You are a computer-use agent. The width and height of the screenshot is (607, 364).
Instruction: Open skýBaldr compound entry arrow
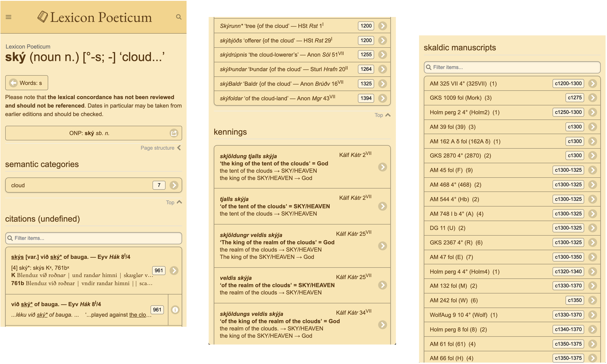(x=382, y=84)
